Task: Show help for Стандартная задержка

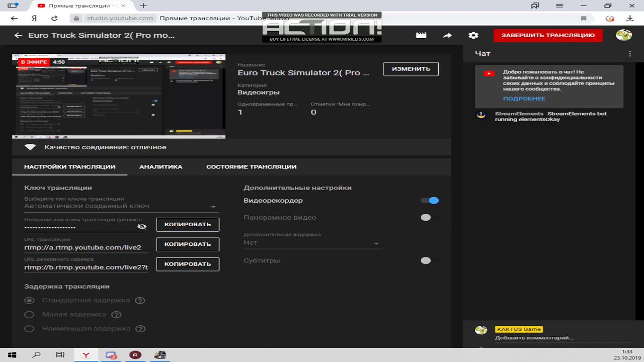Action: coord(140,301)
